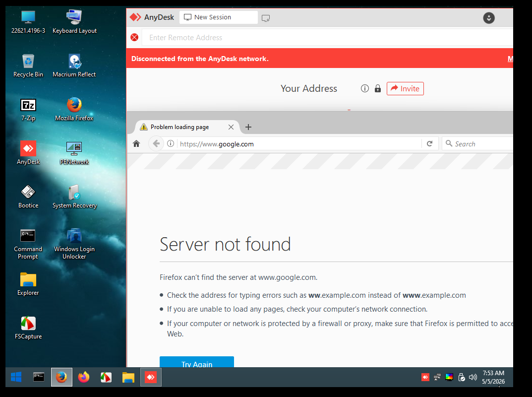Viewport: 532px width, 397px height.
Task: Open the Windows Start menu
Action: pos(16,377)
